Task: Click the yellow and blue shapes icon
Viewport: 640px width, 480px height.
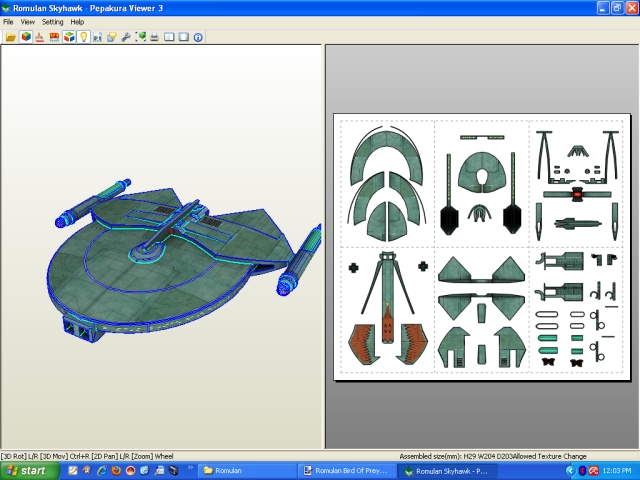Action: point(111,37)
